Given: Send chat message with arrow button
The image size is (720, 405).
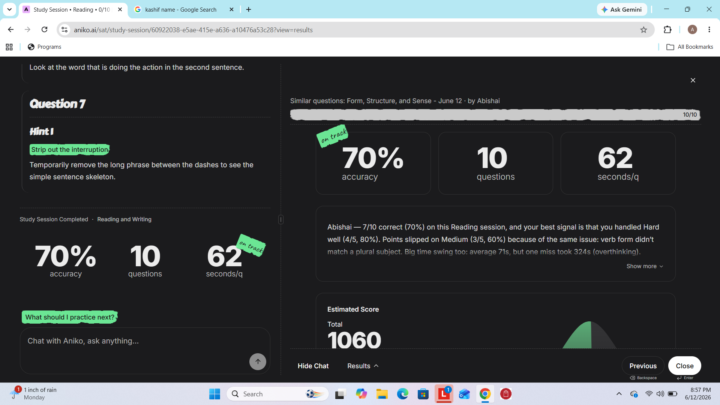Looking at the screenshot, I should pos(258,361).
